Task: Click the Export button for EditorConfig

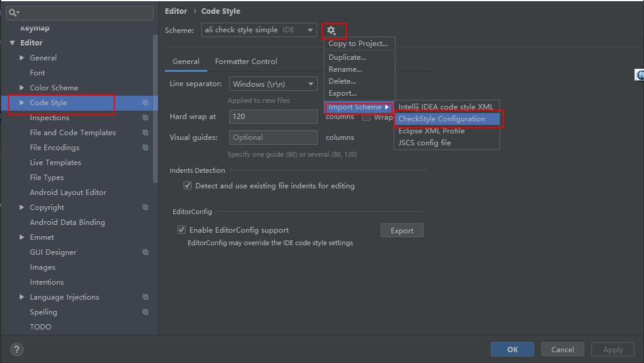Action: coord(401,231)
